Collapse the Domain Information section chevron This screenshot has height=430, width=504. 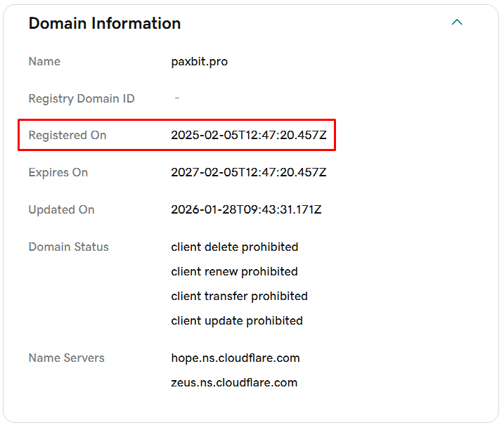(457, 22)
